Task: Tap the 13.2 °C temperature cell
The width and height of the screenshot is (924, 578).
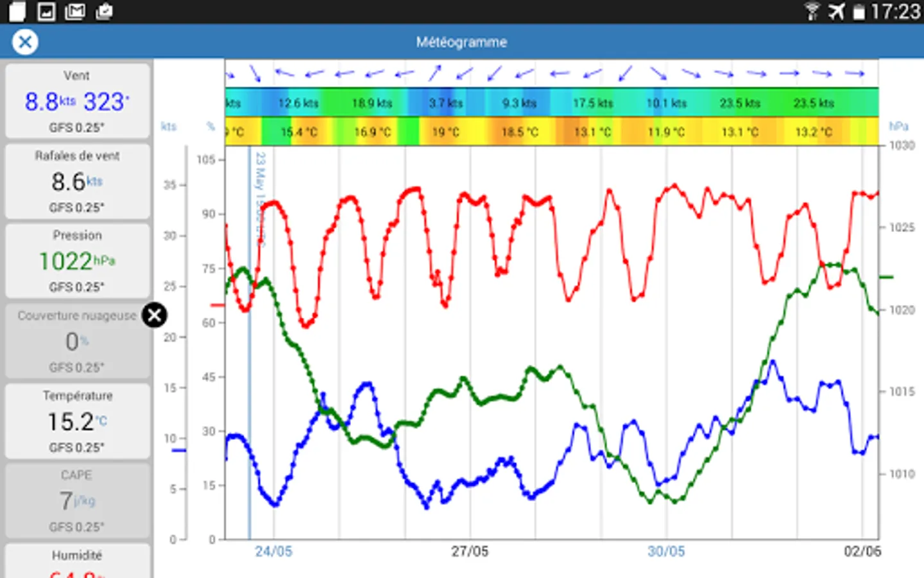Action: [x=814, y=132]
